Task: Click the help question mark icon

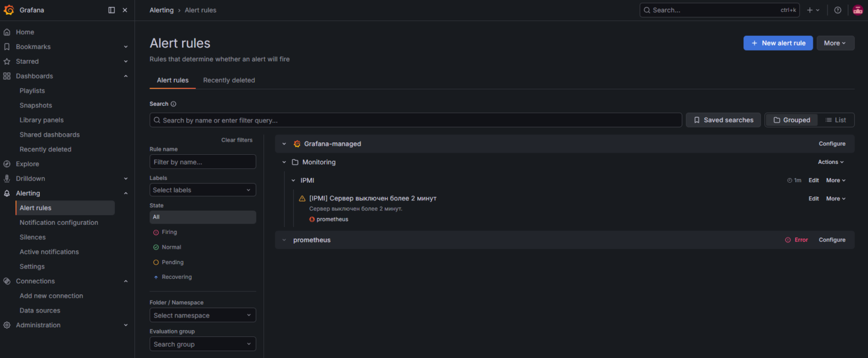Action: [838, 10]
